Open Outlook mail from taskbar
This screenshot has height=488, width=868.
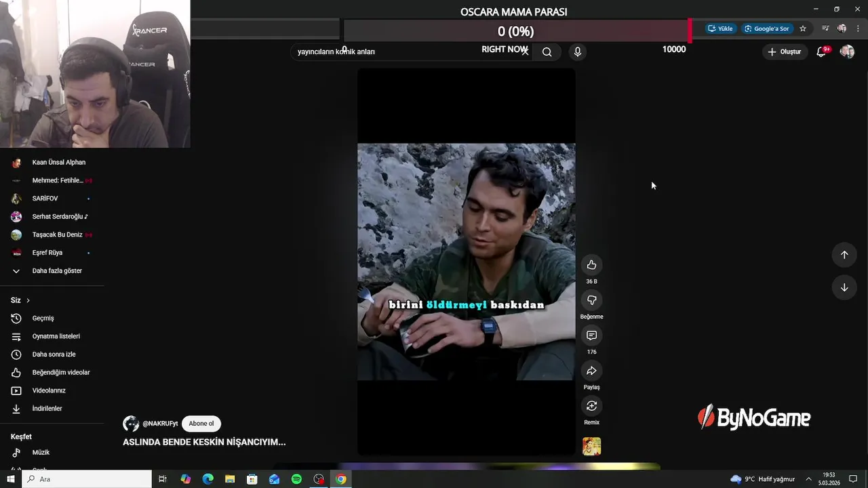(x=274, y=479)
